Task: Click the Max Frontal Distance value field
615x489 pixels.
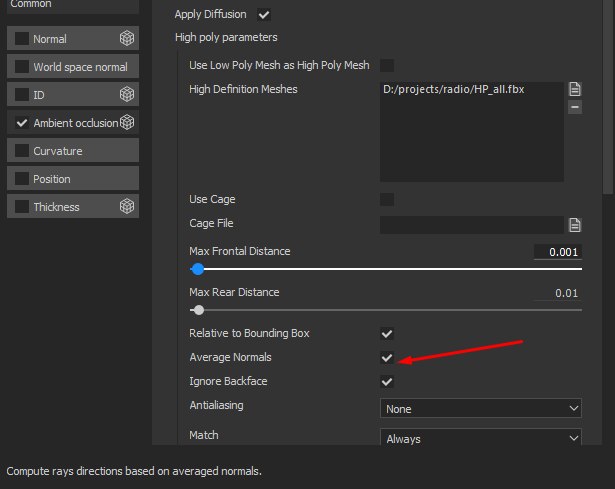Action: click(557, 252)
